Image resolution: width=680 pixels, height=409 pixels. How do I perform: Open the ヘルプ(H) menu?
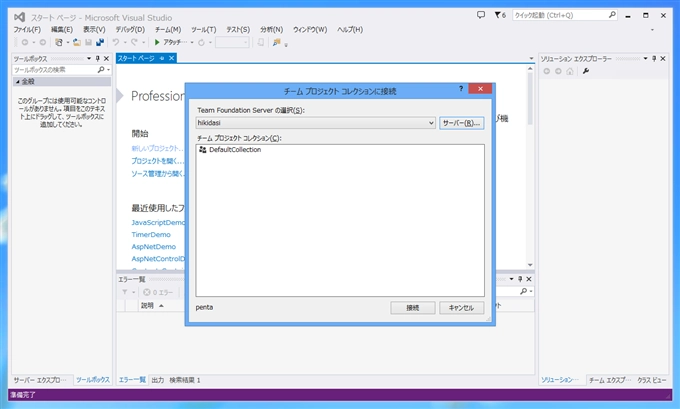pyautogui.click(x=350, y=29)
